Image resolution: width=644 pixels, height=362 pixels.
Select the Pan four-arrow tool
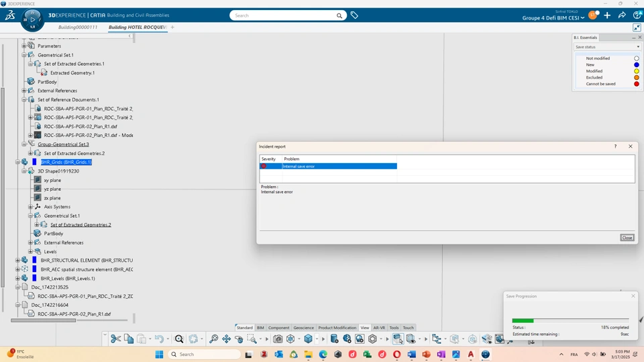tap(226, 339)
